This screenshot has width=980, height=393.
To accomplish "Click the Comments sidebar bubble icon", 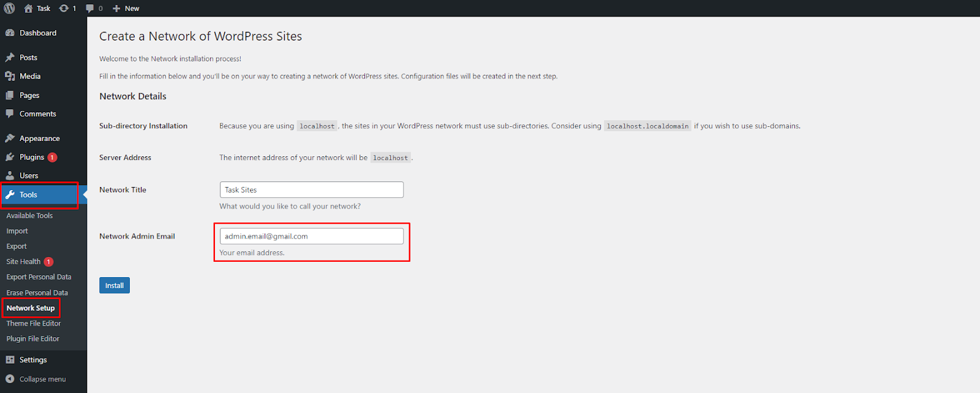I will [x=10, y=114].
